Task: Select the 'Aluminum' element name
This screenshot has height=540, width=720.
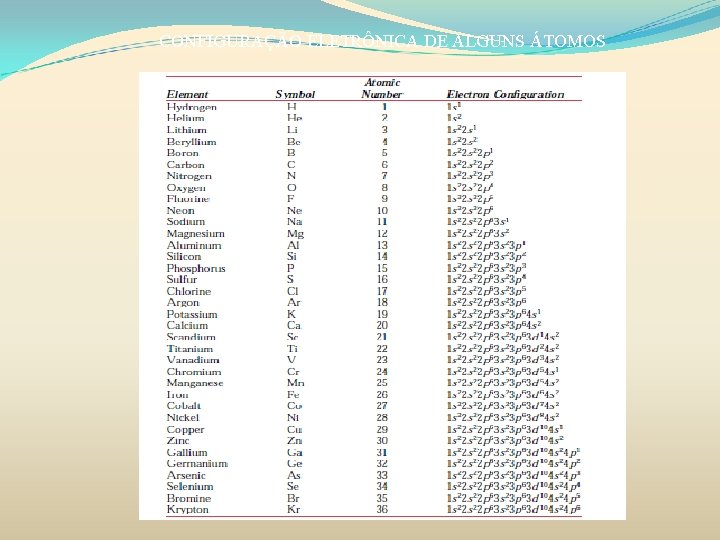Action: click(x=194, y=245)
